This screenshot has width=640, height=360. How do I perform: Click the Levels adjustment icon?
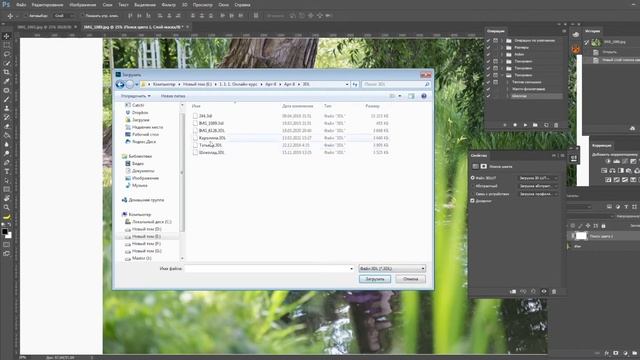pyautogui.click(x=616, y=162)
